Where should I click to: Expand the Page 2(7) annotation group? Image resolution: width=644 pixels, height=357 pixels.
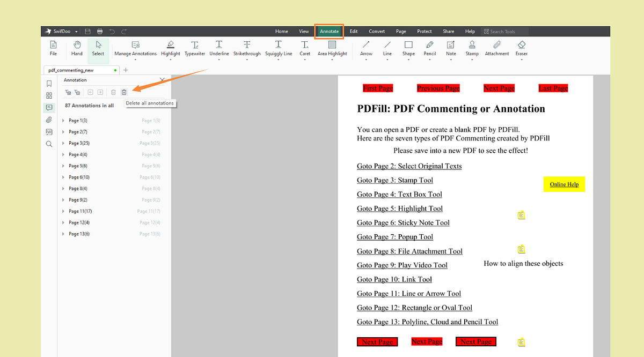(x=63, y=132)
